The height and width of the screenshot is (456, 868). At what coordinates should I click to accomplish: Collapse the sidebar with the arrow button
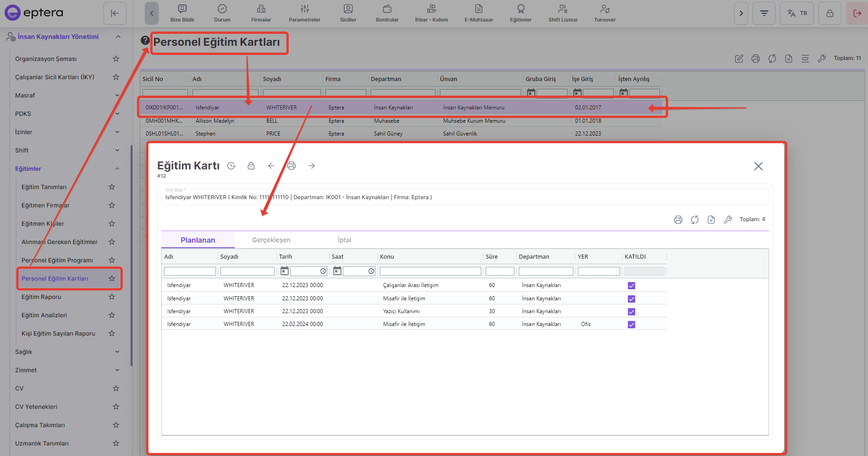[115, 13]
